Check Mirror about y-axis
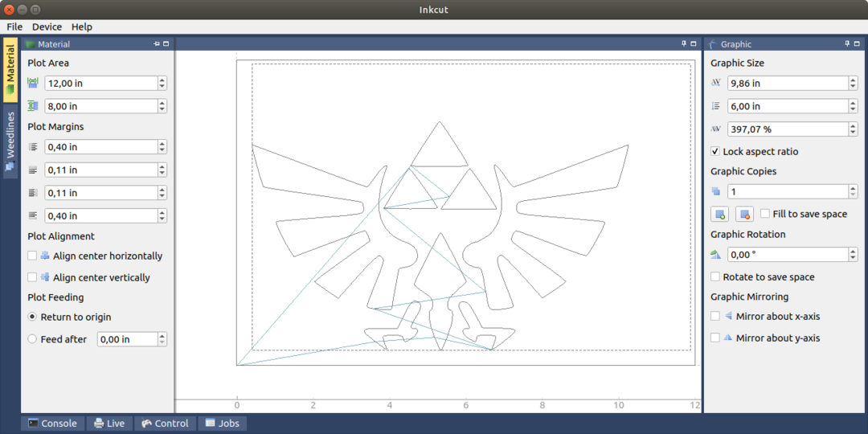Screen dimensions: 868x434 tap(715, 337)
